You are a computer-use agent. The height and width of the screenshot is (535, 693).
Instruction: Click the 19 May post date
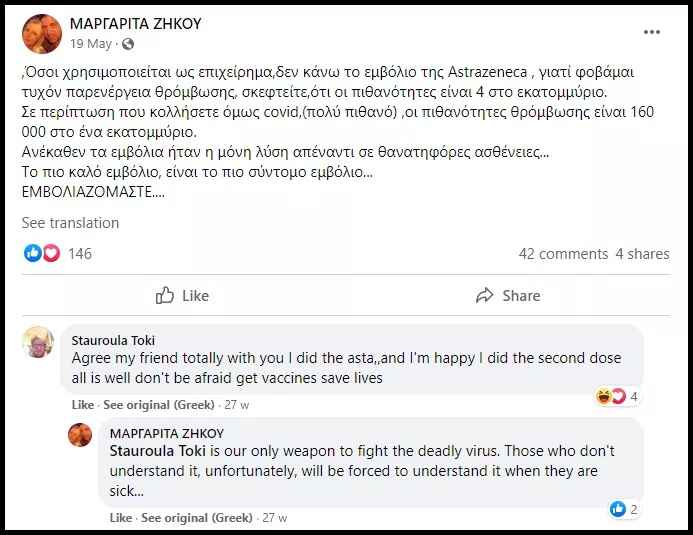(x=89, y=44)
